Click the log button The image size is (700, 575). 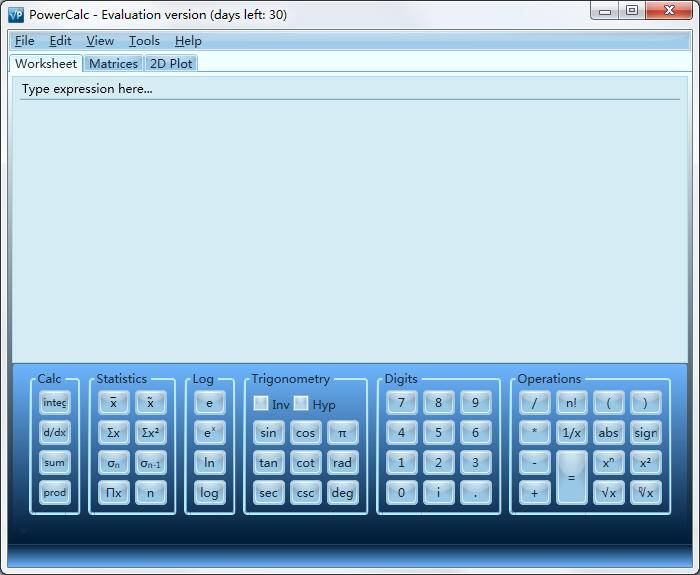(209, 492)
